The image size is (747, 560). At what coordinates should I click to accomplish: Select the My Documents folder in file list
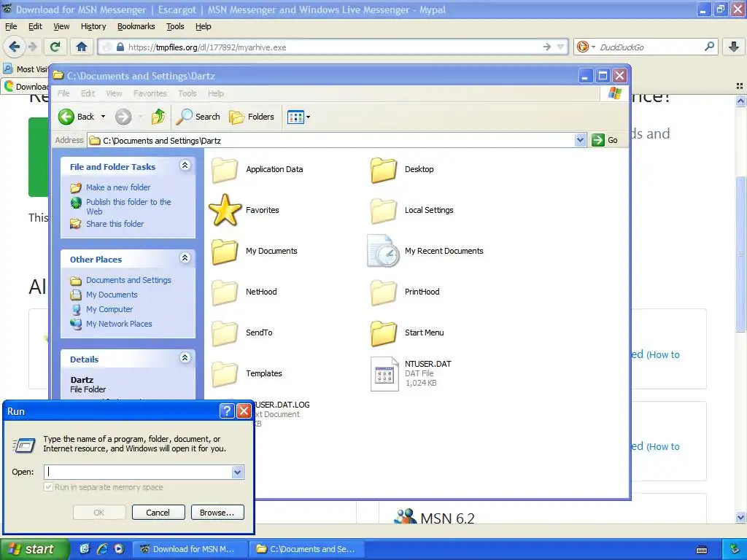[255, 251]
